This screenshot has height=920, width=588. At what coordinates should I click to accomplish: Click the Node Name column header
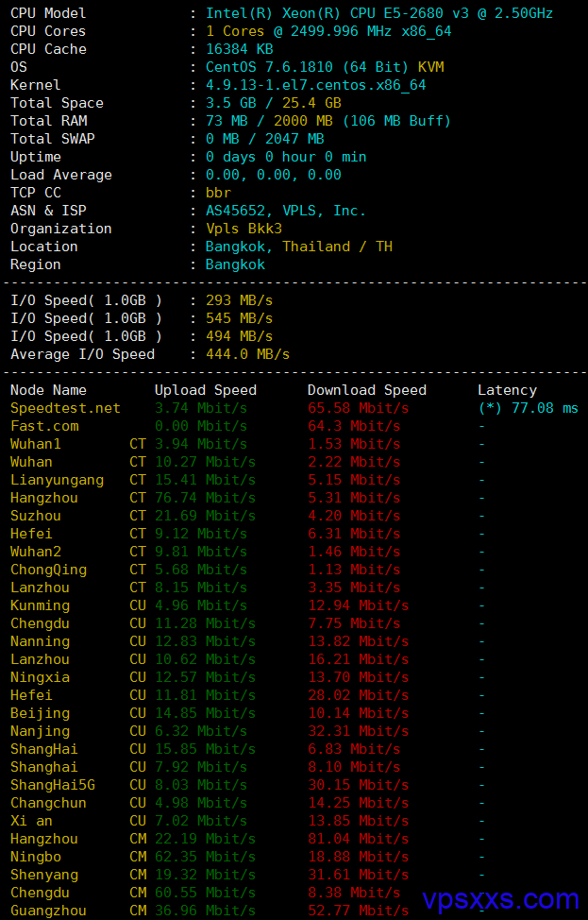pyautogui.click(x=48, y=390)
